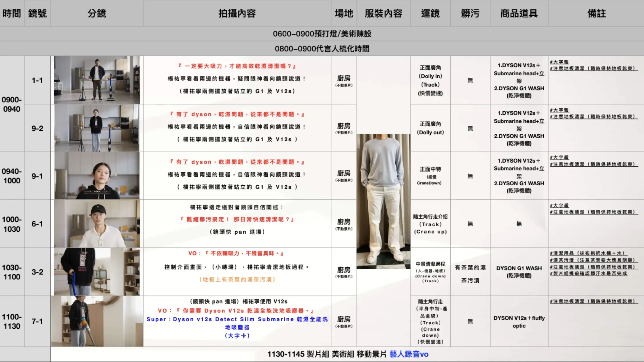Select the DYSON V12s+fluffy optic cell
This screenshot has height=362, width=644.
point(519,322)
